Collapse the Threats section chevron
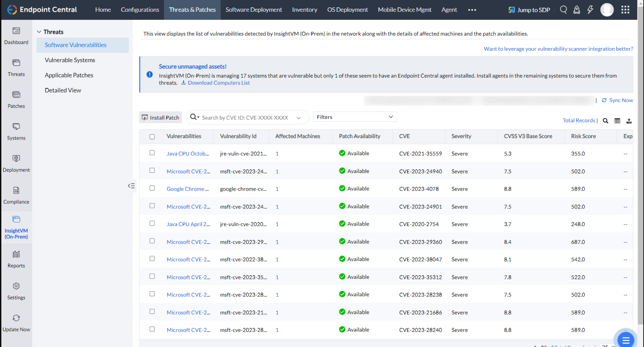644x347 pixels. click(x=39, y=31)
